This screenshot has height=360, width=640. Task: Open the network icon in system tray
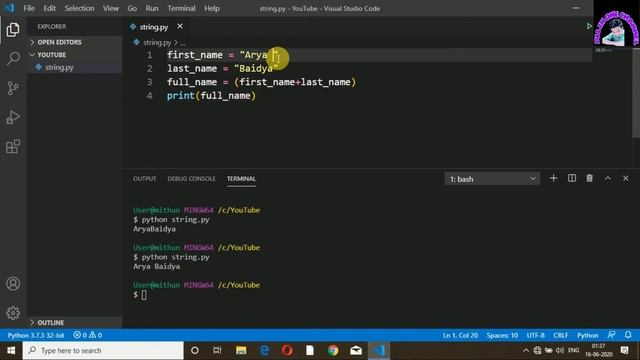click(537, 351)
